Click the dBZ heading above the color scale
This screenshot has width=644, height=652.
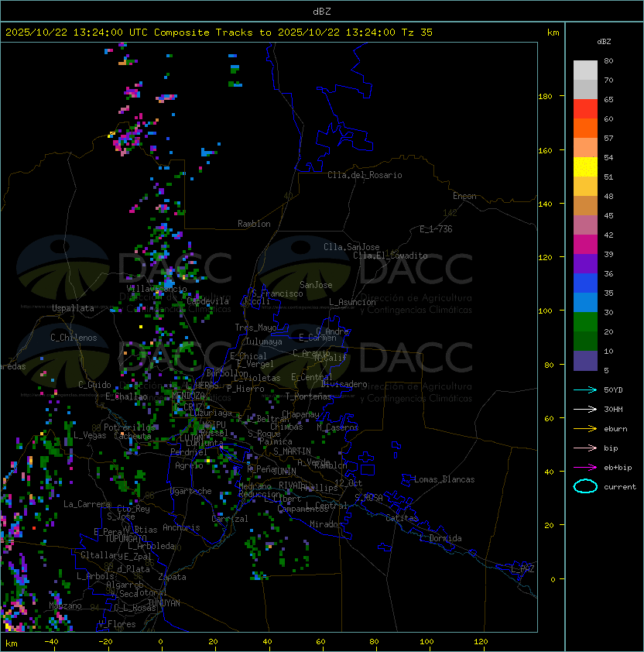click(x=604, y=42)
